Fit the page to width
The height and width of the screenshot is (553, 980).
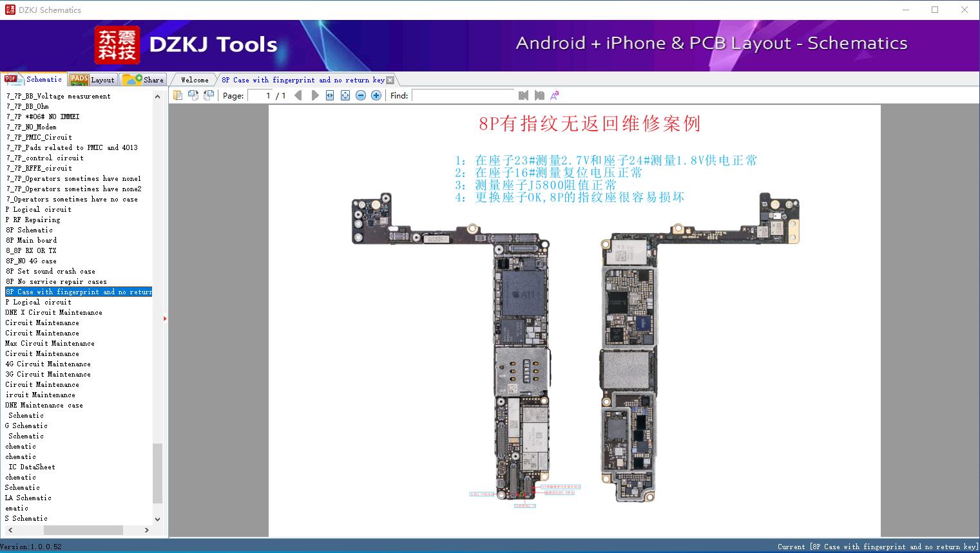330,95
